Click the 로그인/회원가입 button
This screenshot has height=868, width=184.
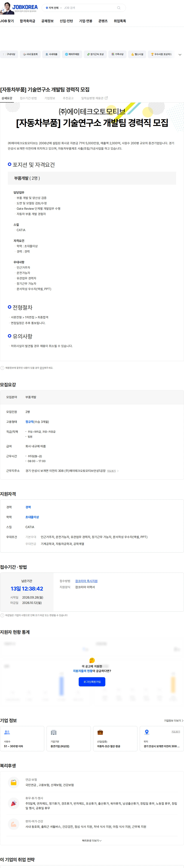pyautogui.click(x=92, y=682)
